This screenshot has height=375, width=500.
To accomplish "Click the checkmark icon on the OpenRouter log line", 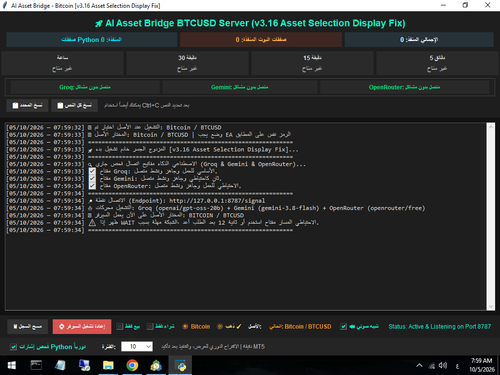I will click(92, 186).
